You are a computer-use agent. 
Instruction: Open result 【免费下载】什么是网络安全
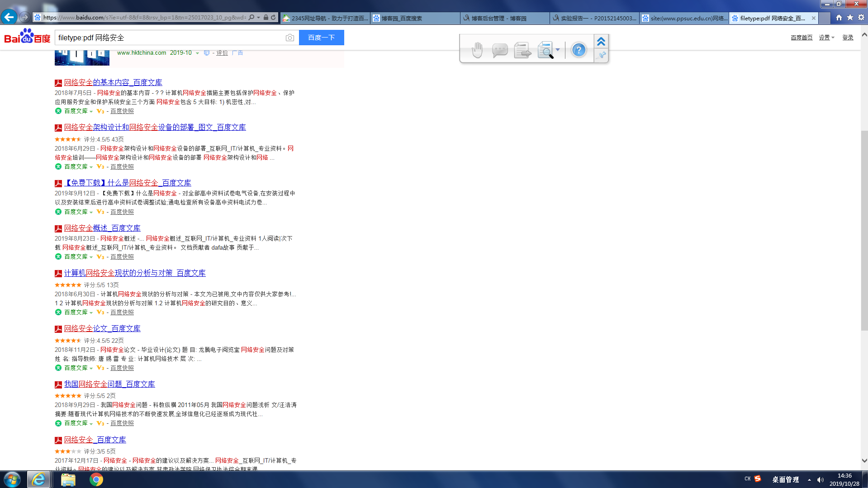point(128,183)
